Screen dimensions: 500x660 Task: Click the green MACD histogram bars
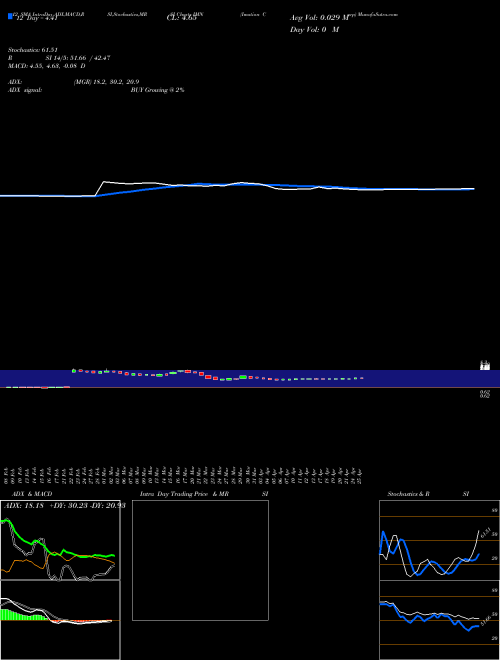coord(23,615)
